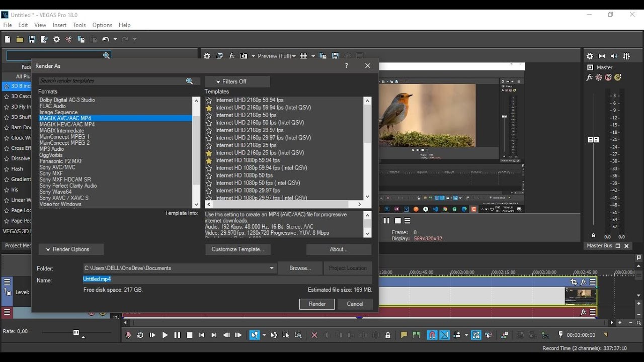
Task: Open the Folder path dropdown arrow
Action: pyautogui.click(x=272, y=268)
